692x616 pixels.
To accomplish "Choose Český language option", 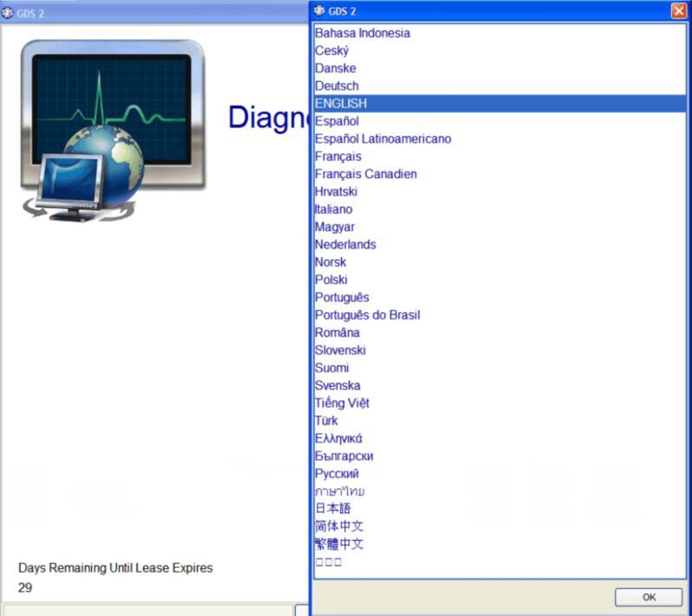I will coord(499,51).
